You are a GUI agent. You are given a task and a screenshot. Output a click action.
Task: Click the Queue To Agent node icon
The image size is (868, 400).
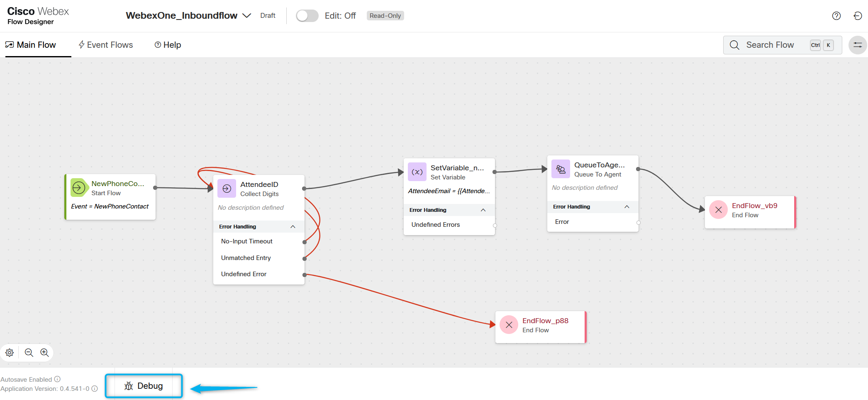coord(561,169)
